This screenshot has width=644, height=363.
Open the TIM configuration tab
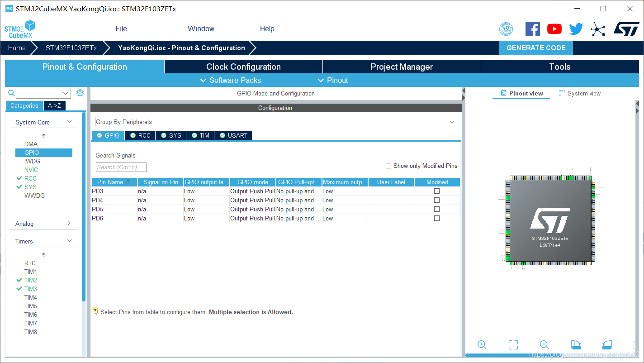[x=200, y=135]
